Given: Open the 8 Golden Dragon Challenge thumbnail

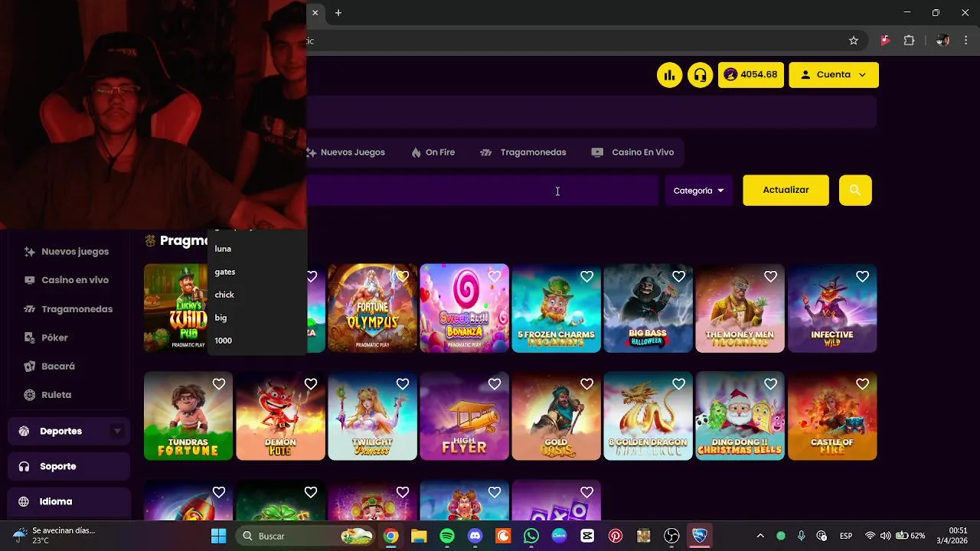Looking at the screenshot, I should pyautogui.click(x=648, y=416).
